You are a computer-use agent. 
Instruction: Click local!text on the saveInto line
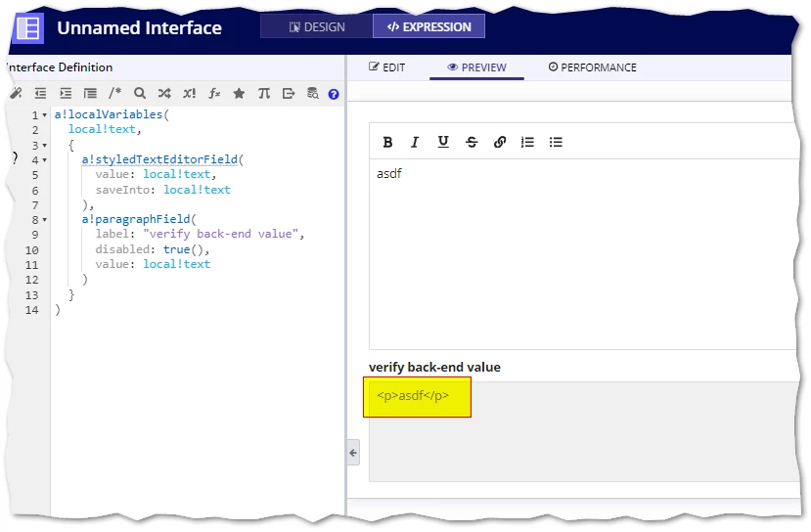(197, 190)
